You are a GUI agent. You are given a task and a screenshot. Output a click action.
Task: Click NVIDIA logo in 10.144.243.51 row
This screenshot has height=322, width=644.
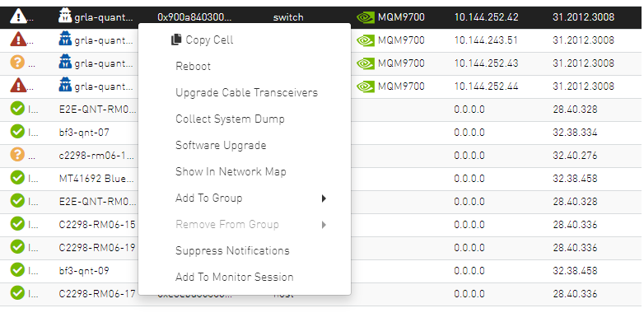click(365, 40)
